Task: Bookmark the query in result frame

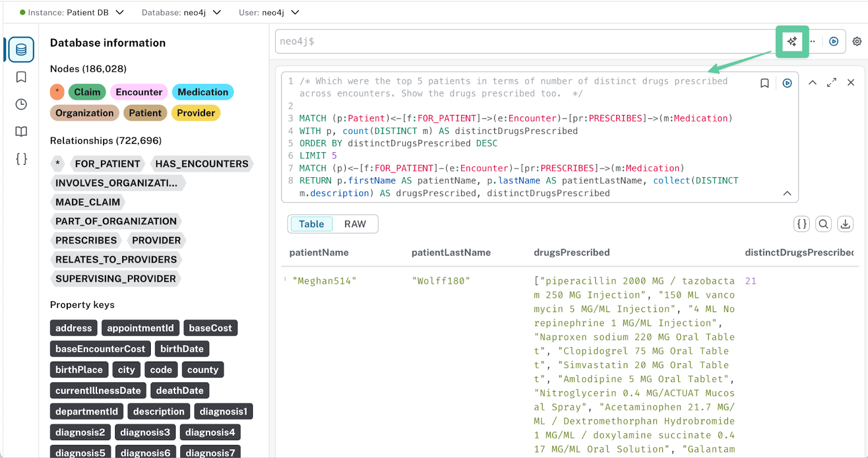Action: click(x=764, y=83)
